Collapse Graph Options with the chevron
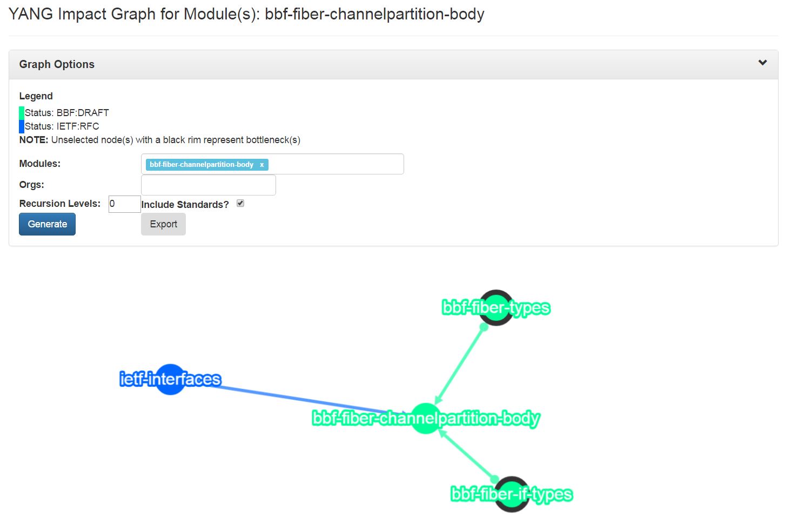 tap(762, 63)
